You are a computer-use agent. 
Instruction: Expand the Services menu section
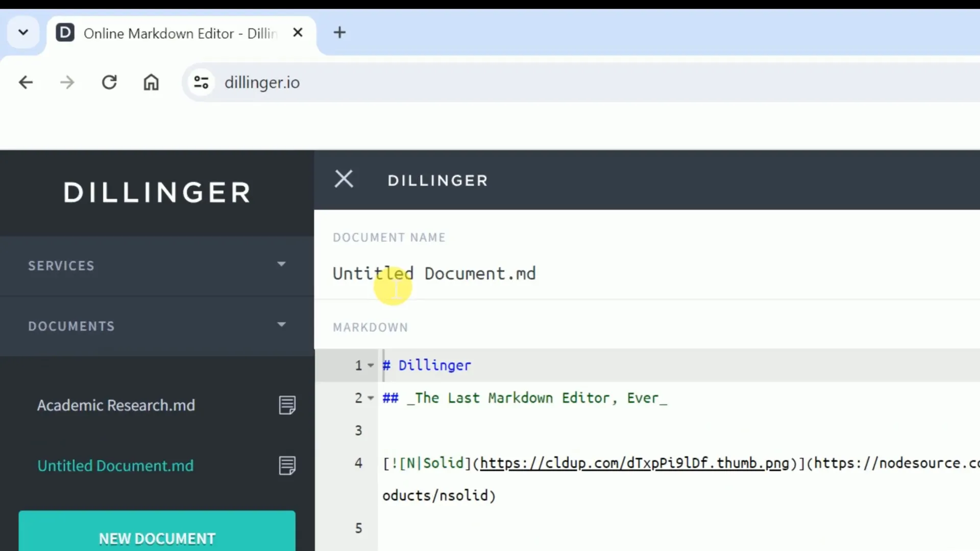[x=157, y=266]
